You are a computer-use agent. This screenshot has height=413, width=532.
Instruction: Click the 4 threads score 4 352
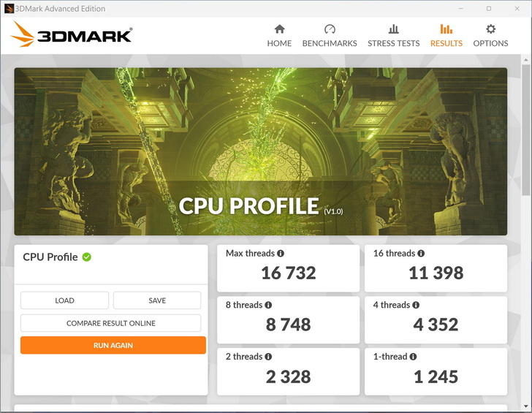tap(436, 325)
